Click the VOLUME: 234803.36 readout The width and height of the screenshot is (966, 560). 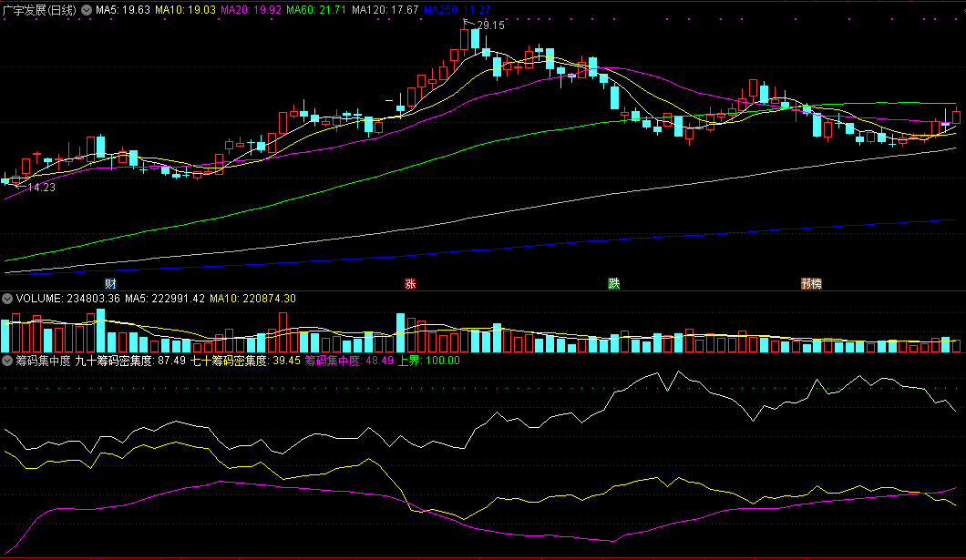(x=67, y=299)
